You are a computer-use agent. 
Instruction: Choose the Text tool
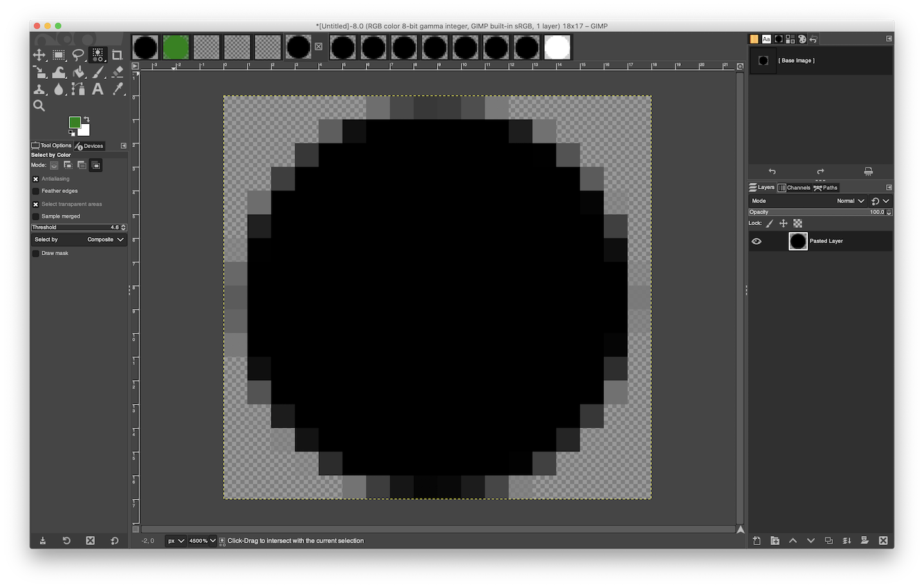pyautogui.click(x=98, y=89)
